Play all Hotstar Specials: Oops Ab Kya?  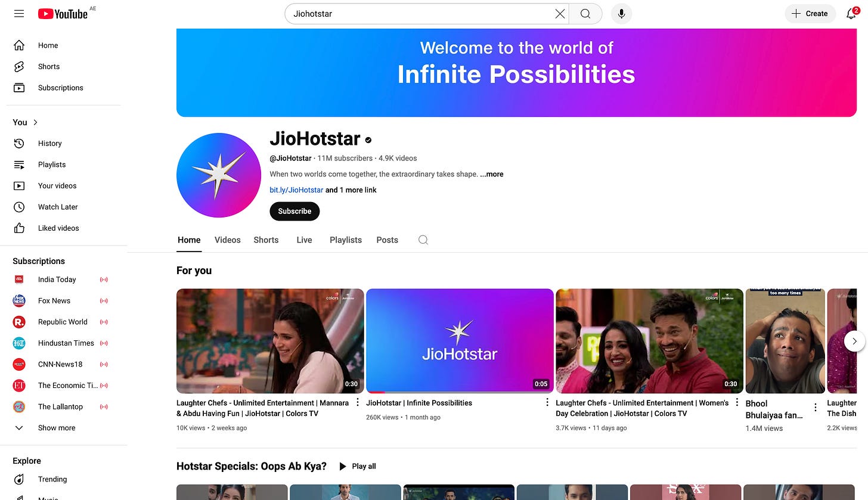point(357,467)
